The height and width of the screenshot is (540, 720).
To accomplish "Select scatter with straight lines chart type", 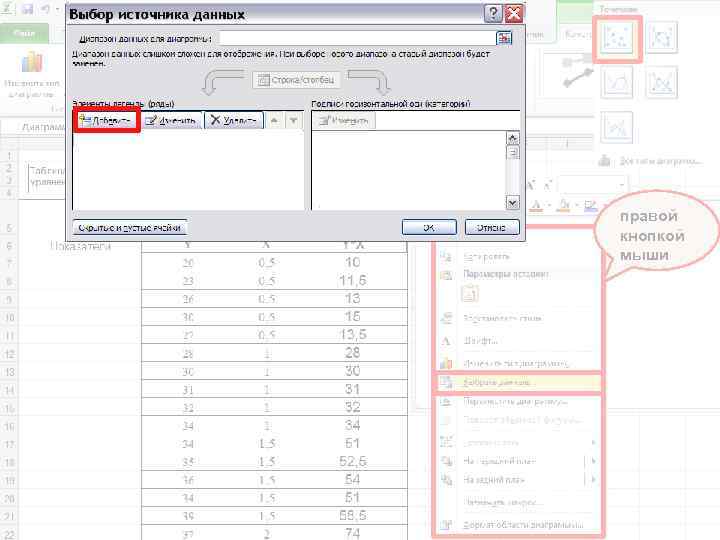I will 617,127.
